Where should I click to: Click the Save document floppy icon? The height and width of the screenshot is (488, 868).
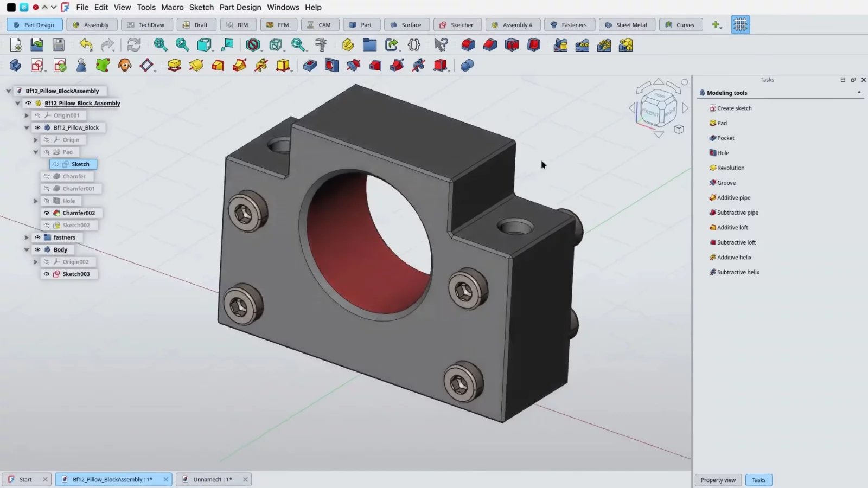(x=59, y=45)
